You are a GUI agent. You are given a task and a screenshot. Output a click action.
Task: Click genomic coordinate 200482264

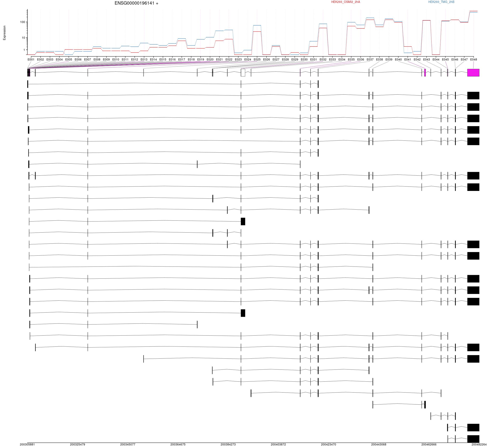pos(479,445)
